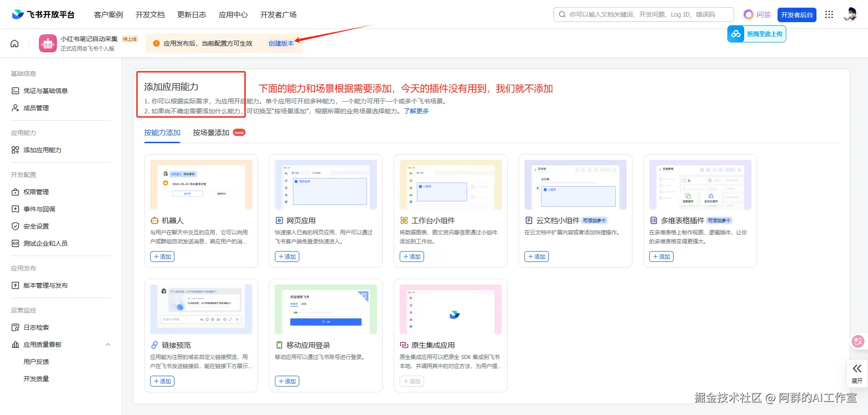Open the user avatar menu
Screen dimensions: 868x415
(x=850, y=14)
